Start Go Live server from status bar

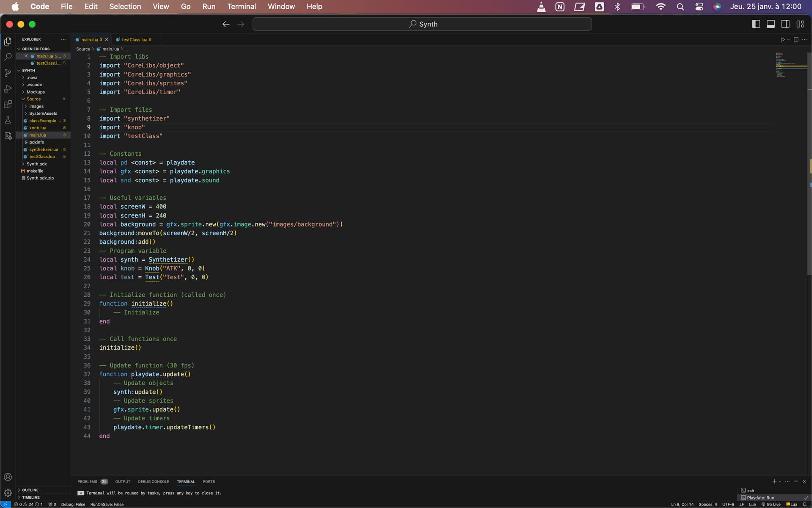[771, 504]
